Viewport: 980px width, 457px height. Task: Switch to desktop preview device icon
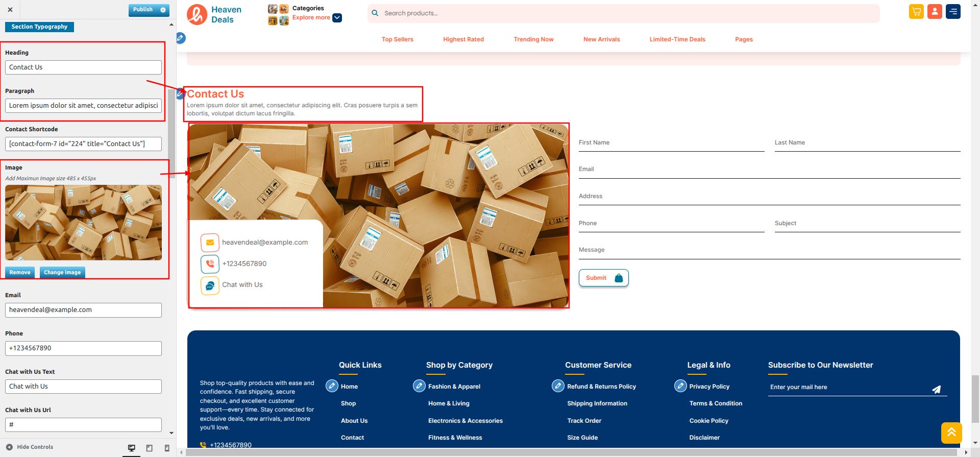[132, 448]
